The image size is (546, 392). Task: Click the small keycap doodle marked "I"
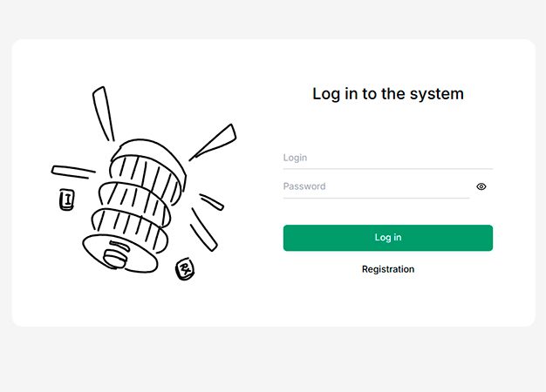point(66,201)
